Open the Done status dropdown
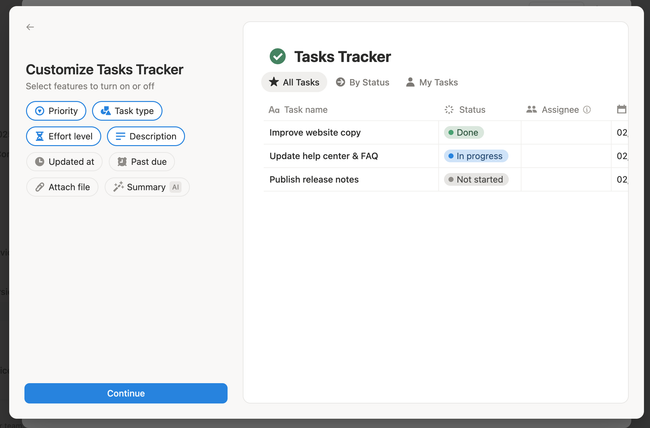Screen dimensions: 650x428 (464, 132)
